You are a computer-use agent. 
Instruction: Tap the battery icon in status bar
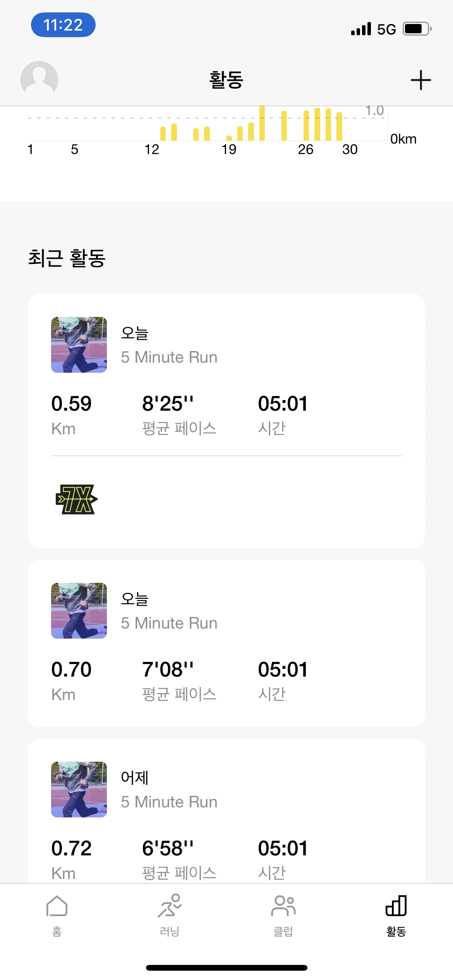[417, 29]
